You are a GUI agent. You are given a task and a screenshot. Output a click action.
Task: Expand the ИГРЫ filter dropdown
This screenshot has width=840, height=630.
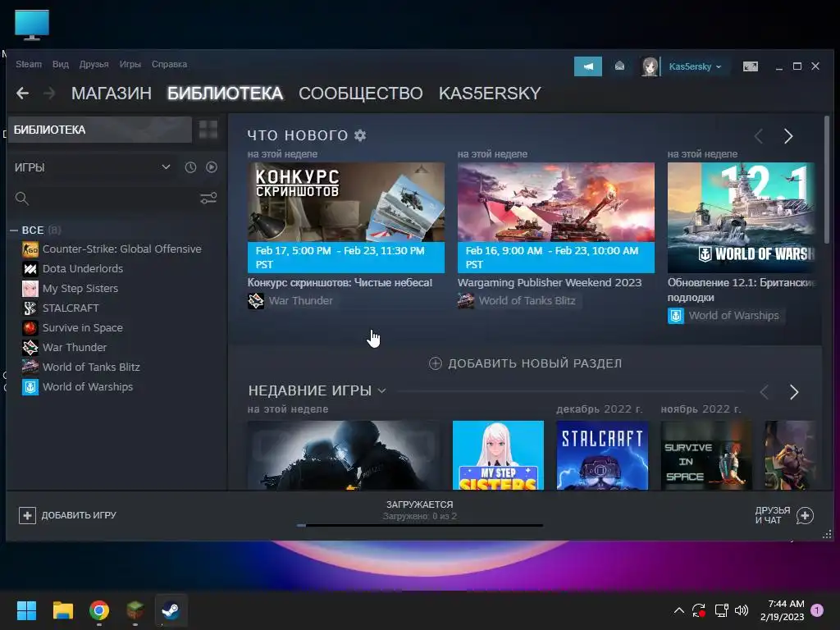166,167
